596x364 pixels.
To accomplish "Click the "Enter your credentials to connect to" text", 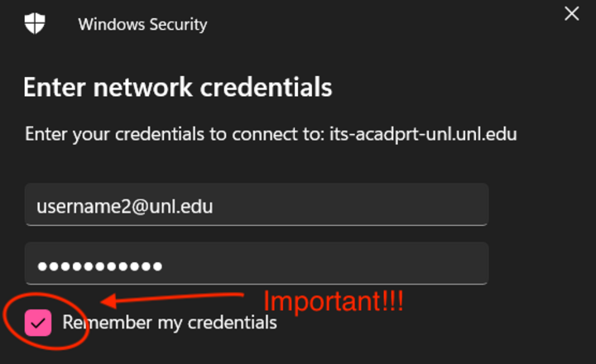I will tap(171, 134).
